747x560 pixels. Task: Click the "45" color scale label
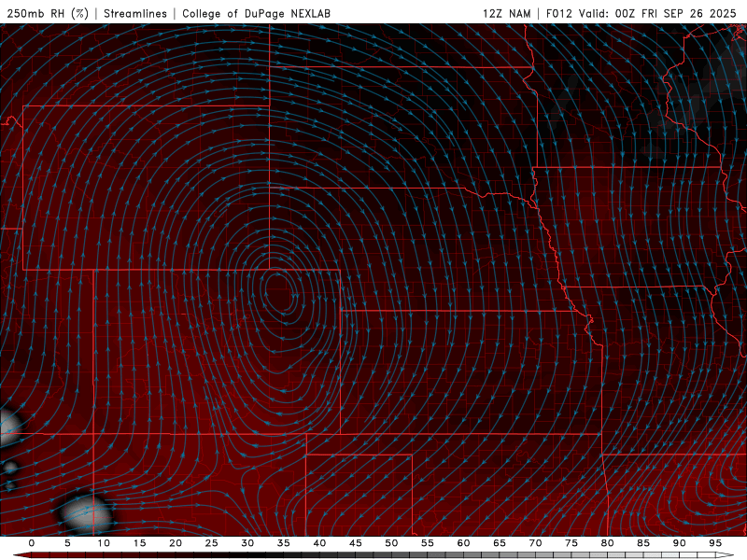pyautogui.click(x=356, y=543)
